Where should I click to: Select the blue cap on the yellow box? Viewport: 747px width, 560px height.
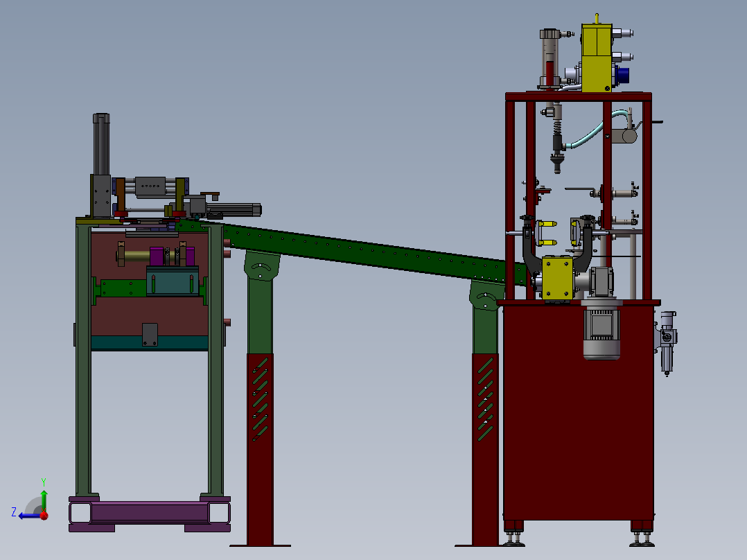[x=622, y=75]
